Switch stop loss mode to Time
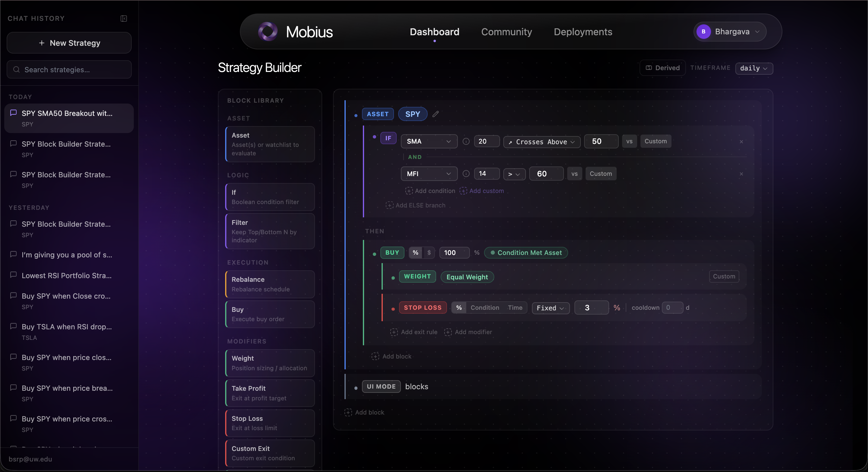This screenshot has width=868, height=472. [x=515, y=308]
